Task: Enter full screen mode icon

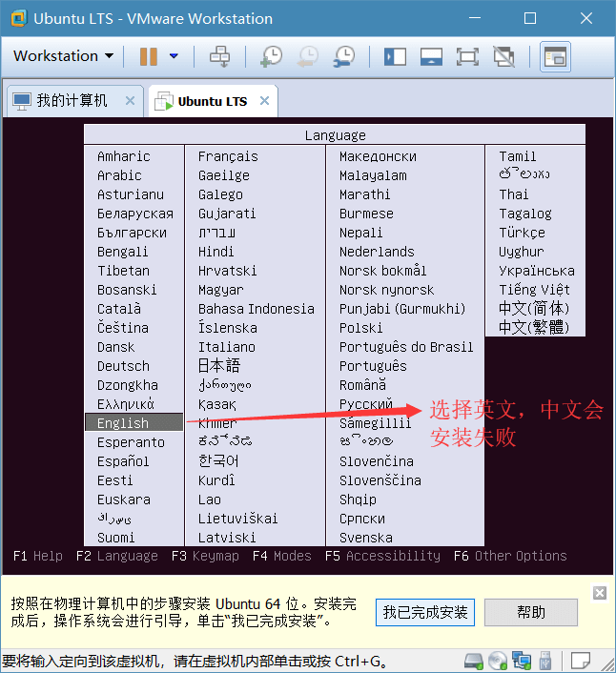Action: [467, 56]
